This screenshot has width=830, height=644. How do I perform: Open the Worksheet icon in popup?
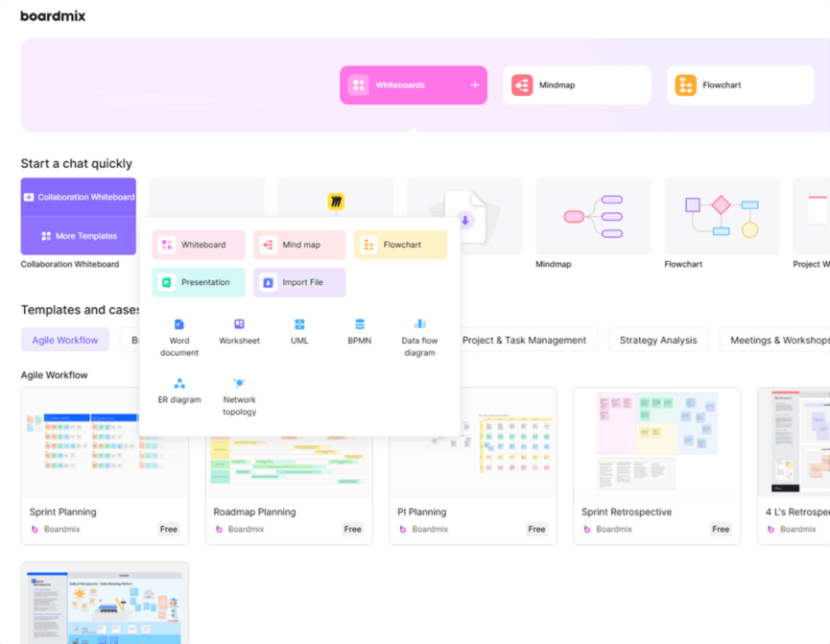point(239,325)
